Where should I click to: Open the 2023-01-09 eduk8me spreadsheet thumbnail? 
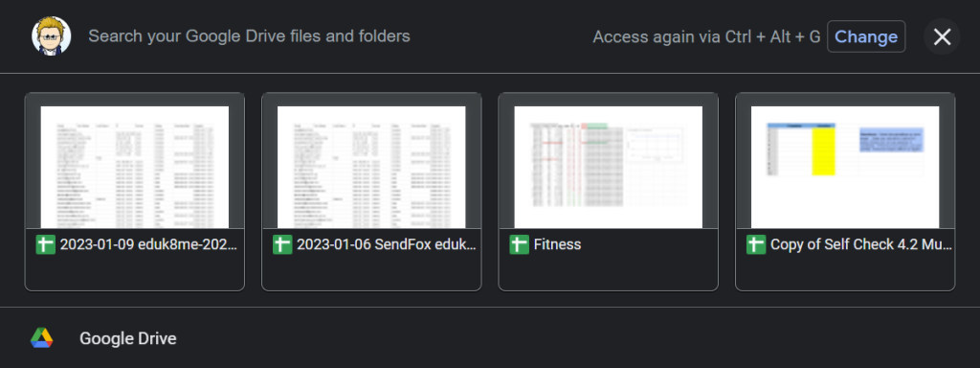pyautogui.click(x=134, y=167)
